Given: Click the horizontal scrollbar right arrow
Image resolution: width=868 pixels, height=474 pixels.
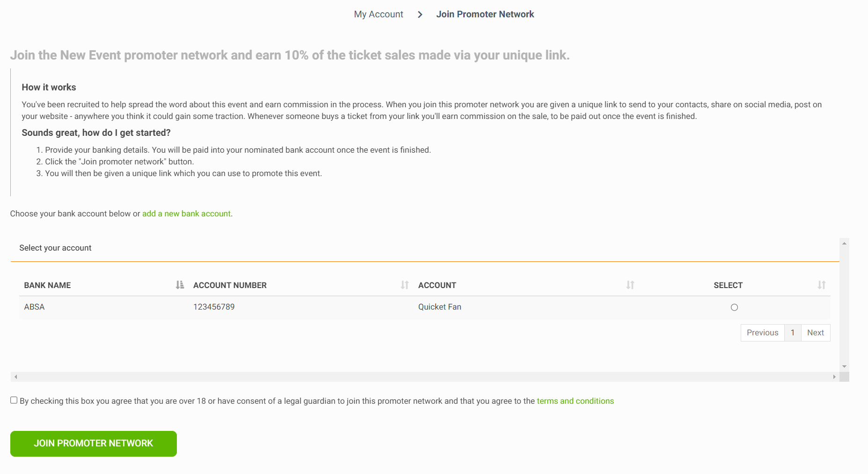Looking at the screenshot, I should [x=834, y=377].
